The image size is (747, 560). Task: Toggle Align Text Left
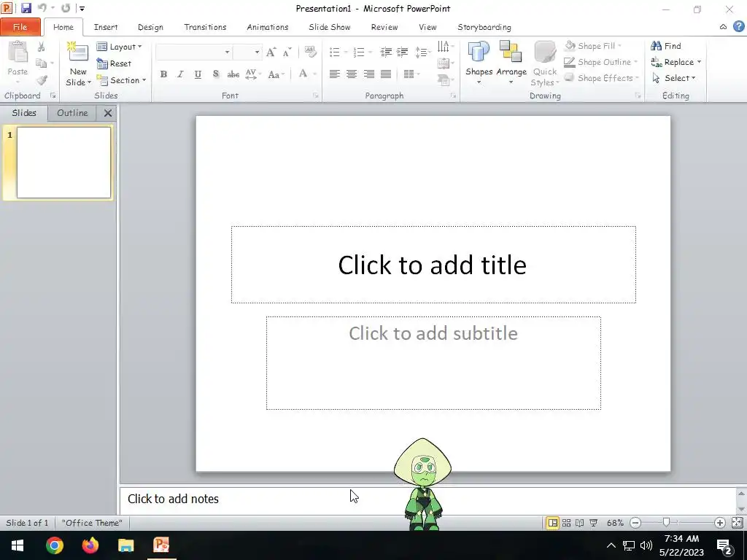334,74
